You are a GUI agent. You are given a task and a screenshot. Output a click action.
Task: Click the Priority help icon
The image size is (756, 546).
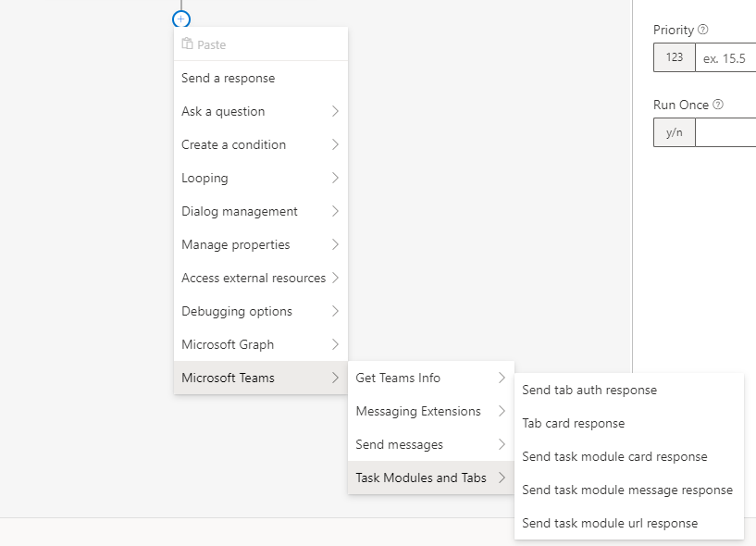pos(703,30)
